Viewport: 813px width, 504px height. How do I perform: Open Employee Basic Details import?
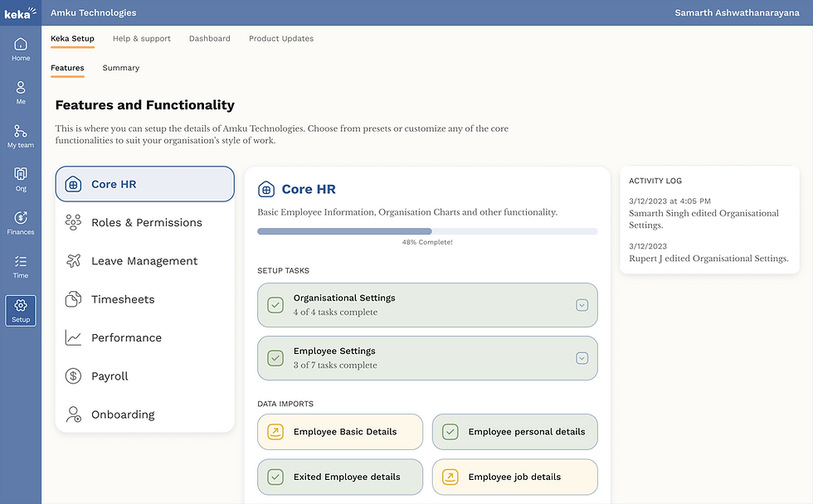pos(340,432)
